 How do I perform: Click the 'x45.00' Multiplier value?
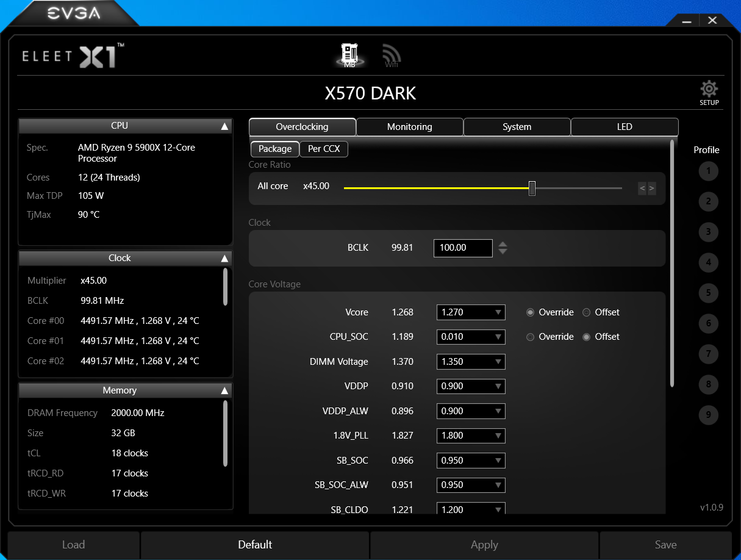93,281
